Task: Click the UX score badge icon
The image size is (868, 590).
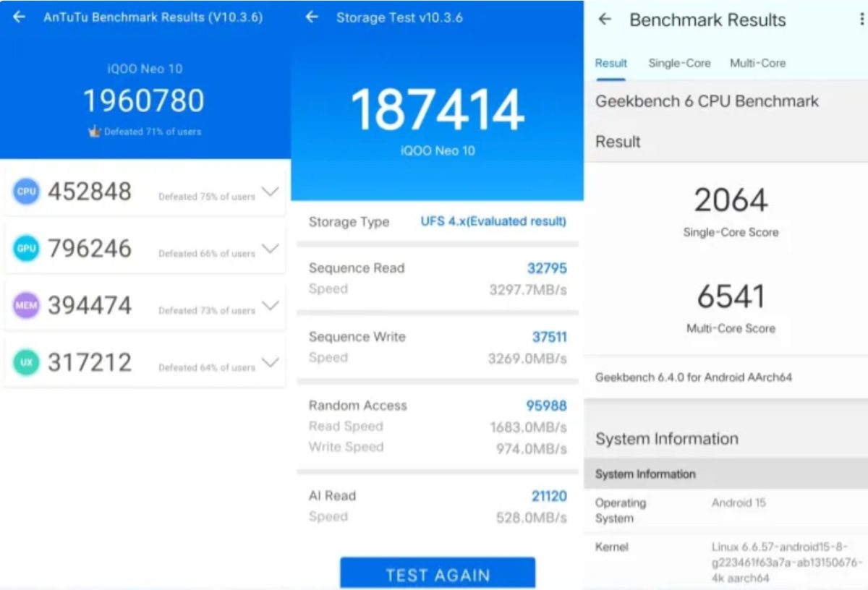Action: coord(26,363)
